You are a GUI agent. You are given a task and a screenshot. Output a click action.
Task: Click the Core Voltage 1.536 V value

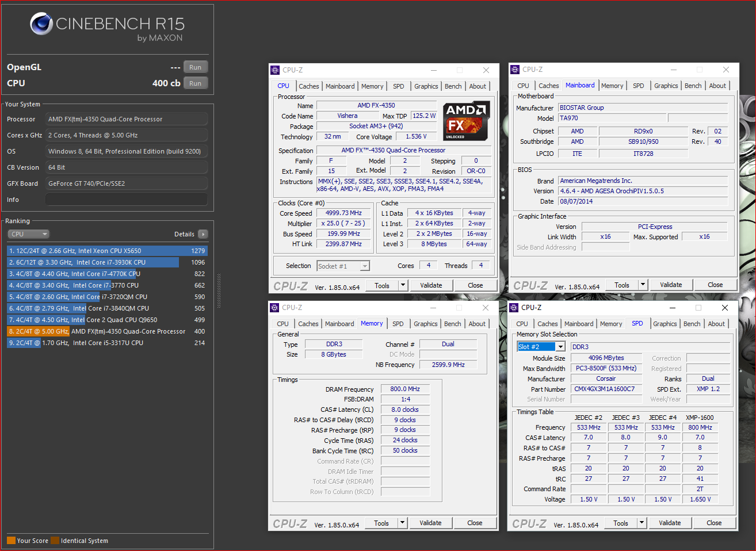tap(416, 136)
